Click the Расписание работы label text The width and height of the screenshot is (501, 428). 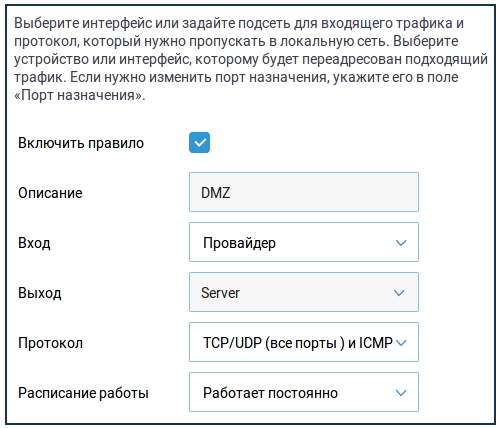point(83,393)
